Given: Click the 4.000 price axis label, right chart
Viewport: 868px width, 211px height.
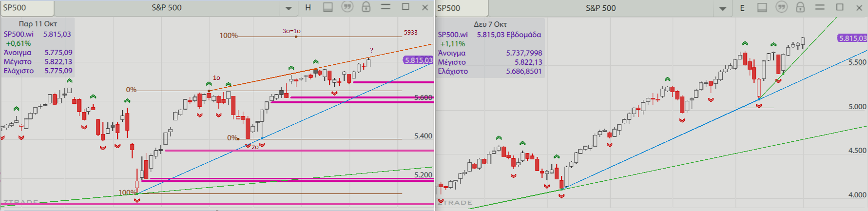Looking at the screenshot, I should [x=857, y=194].
